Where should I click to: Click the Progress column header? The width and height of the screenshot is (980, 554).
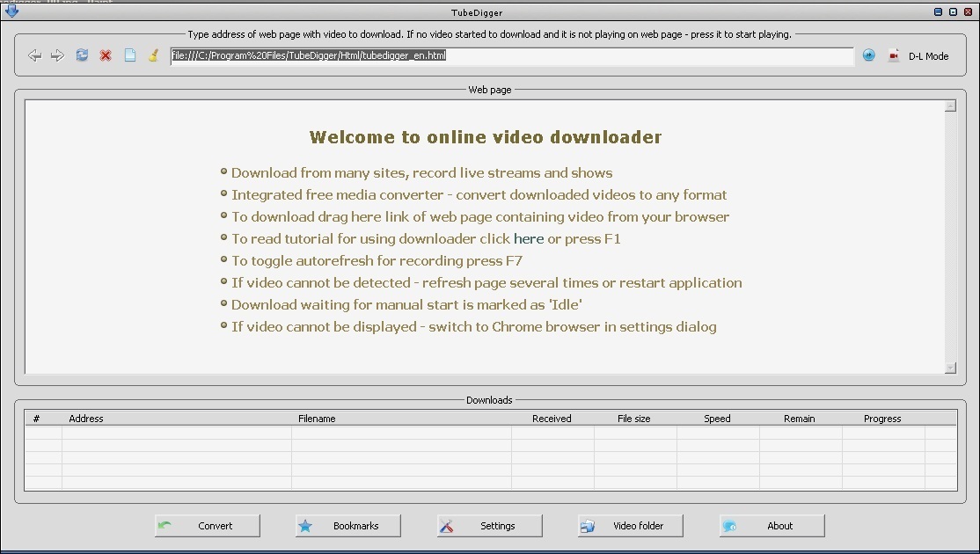(x=882, y=419)
